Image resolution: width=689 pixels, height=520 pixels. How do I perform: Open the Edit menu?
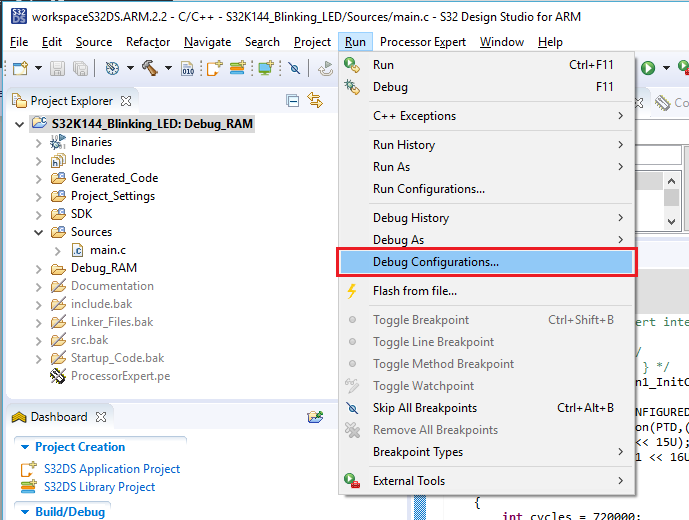[x=52, y=42]
